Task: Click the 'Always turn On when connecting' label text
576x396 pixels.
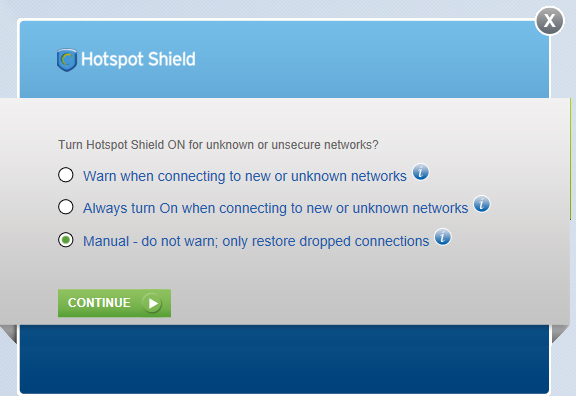Action: coord(276,208)
